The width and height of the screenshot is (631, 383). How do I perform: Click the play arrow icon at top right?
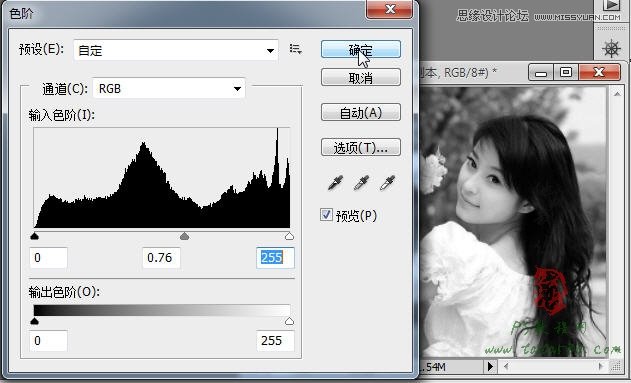pos(611,5)
